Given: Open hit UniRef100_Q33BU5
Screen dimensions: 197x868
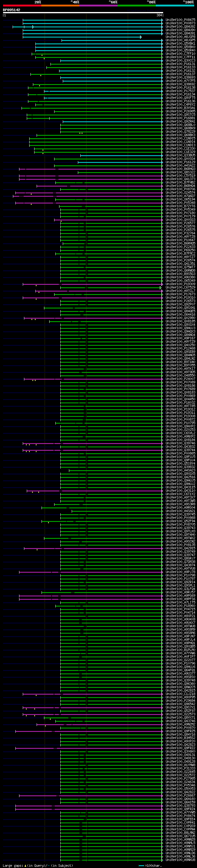Looking at the screenshot, I should click(180, 155).
